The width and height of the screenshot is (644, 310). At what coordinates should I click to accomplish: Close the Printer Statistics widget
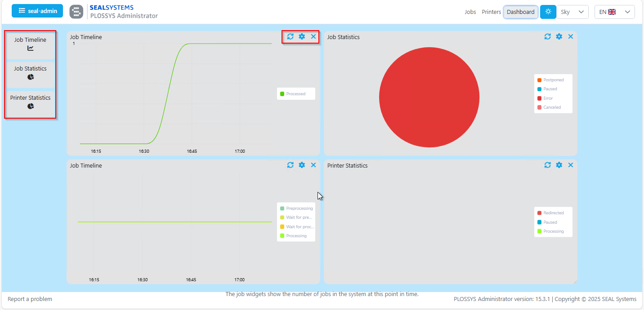(x=571, y=165)
